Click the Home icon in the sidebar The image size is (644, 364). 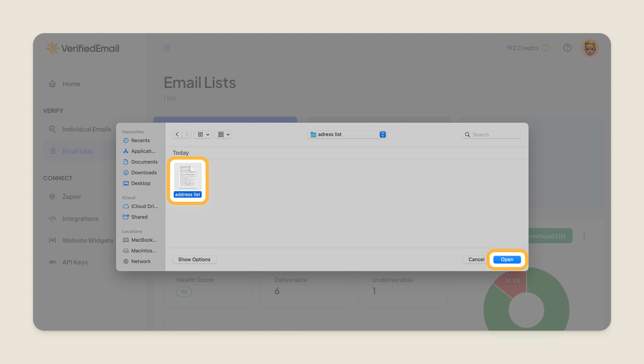52,84
